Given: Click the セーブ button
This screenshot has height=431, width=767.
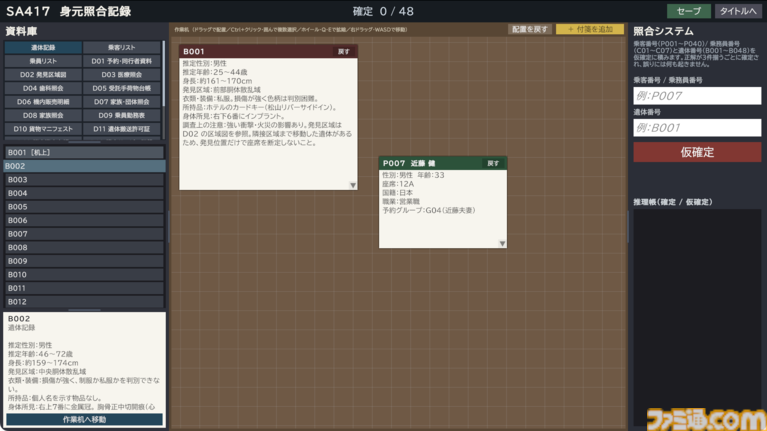Looking at the screenshot, I should point(689,11).
